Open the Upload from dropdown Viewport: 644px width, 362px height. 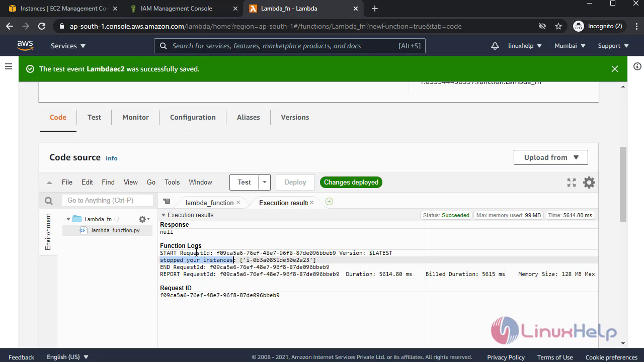(x=550, y=157)
